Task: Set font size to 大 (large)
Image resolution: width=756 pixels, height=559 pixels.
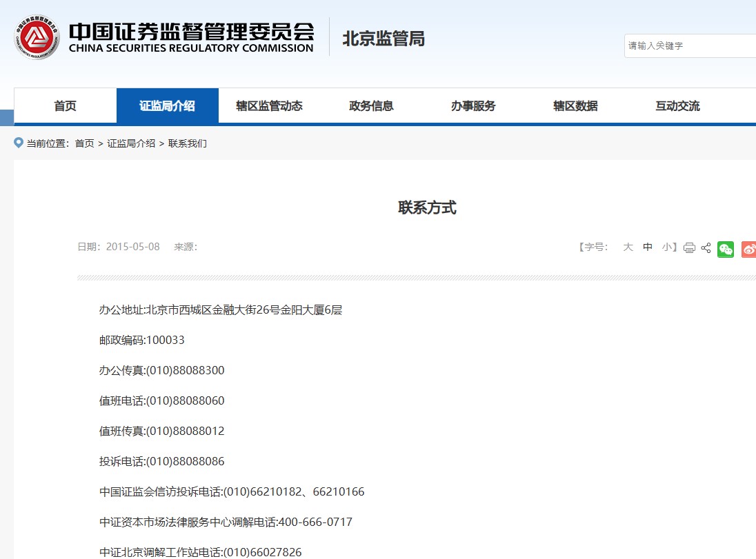Action: [628, 247]
